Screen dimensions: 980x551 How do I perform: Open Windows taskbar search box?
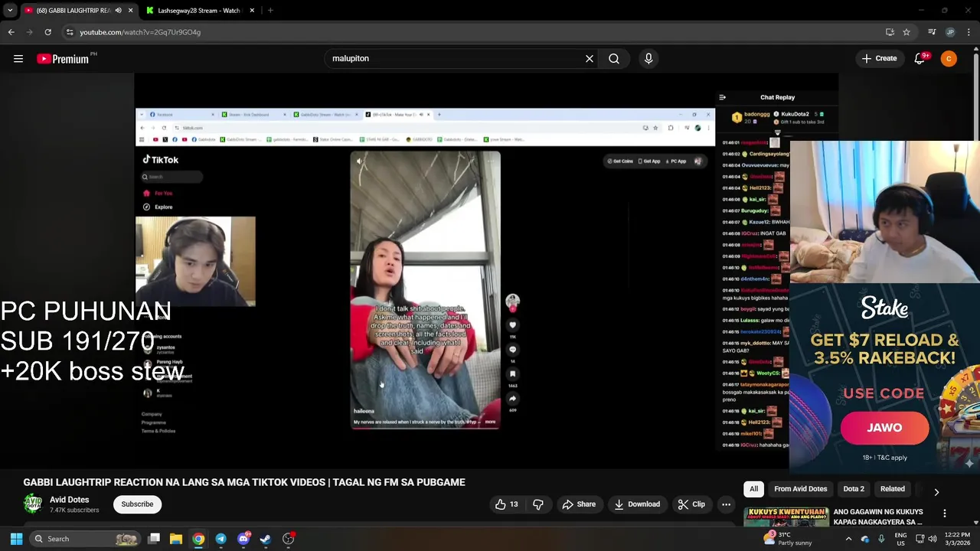[x=85, y=539]
